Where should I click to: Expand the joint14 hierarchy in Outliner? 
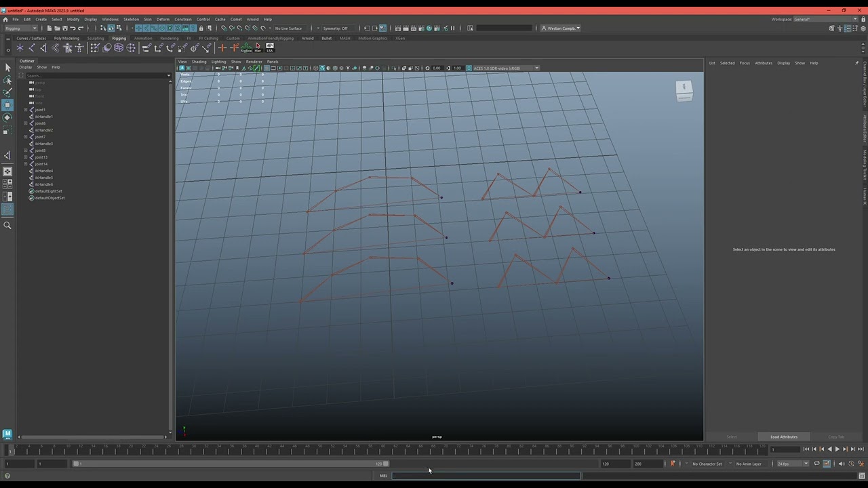point(26,164)
